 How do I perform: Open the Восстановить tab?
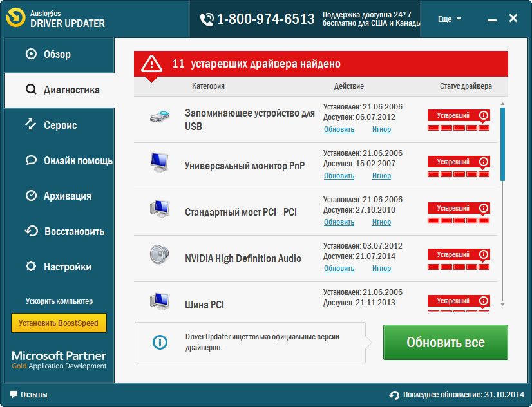pos(59,232)
